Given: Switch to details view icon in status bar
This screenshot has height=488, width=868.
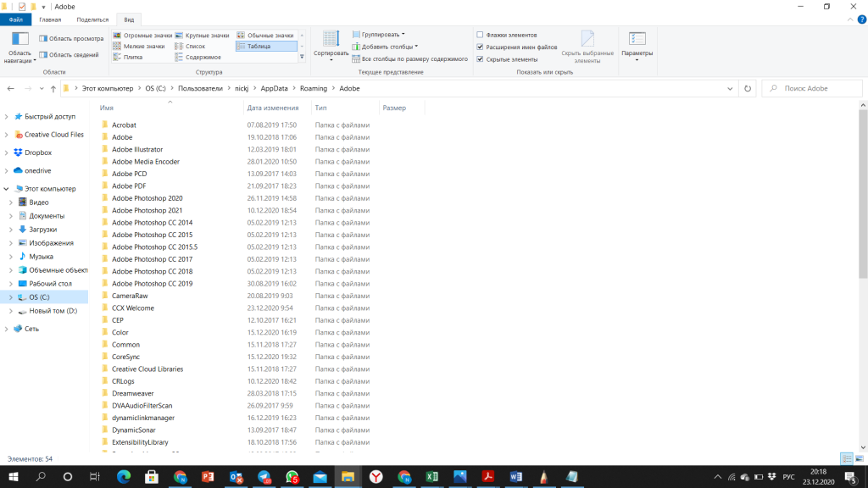Looking at the screenshot, I should [847, 459].
